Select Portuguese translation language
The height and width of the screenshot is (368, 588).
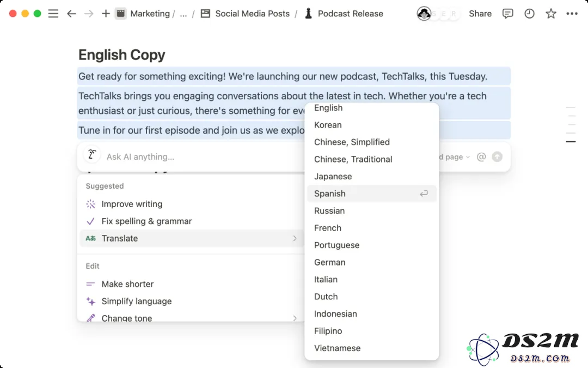pos(372,245)
